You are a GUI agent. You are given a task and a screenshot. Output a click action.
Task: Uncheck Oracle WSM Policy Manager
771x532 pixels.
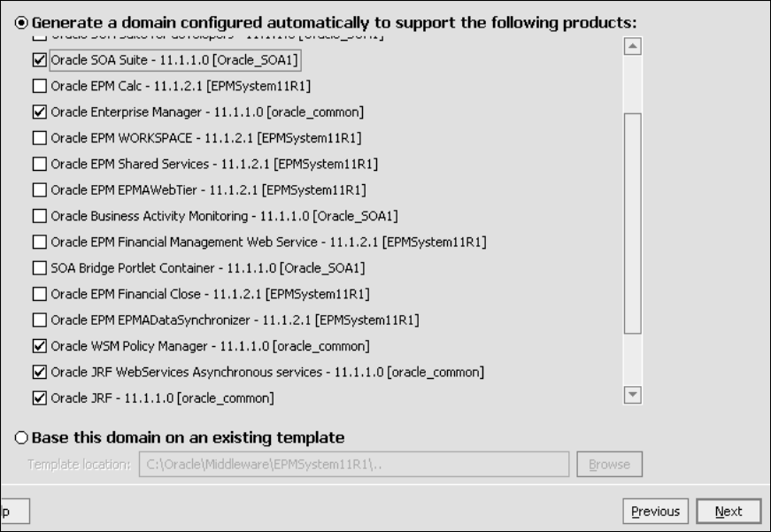click(38, 345)
